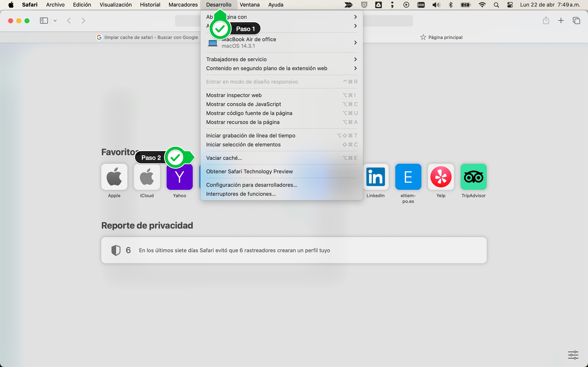Viewport: 588px width, 367px height.
Task: Click the Shield privacy report icon
Action: (x=116, y=250)
